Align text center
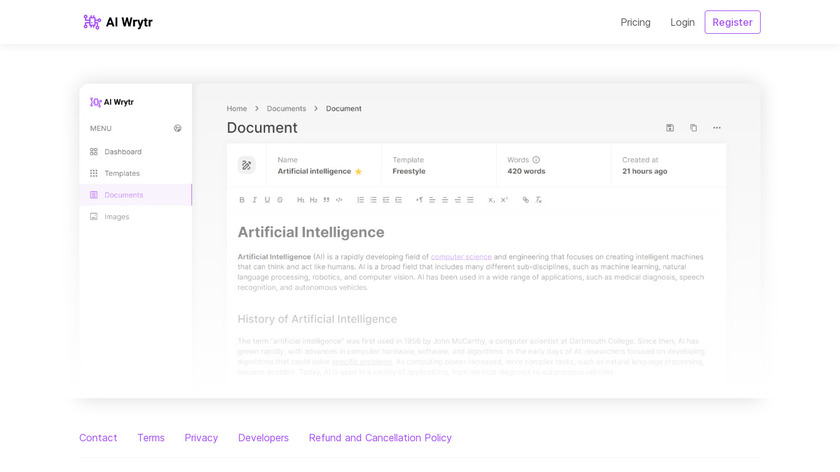 pyautogui.click(x=445, y=200)
